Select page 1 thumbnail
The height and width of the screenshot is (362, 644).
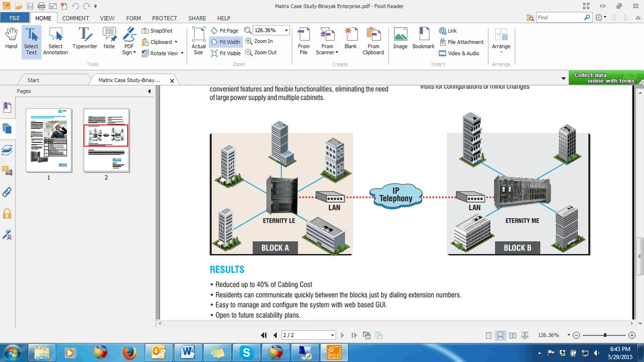tap(49, 140)
